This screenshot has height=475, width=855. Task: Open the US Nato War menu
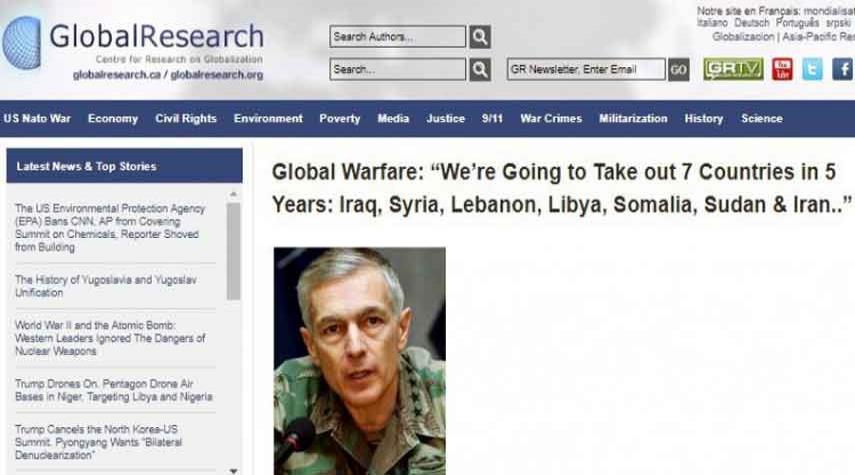37,118
